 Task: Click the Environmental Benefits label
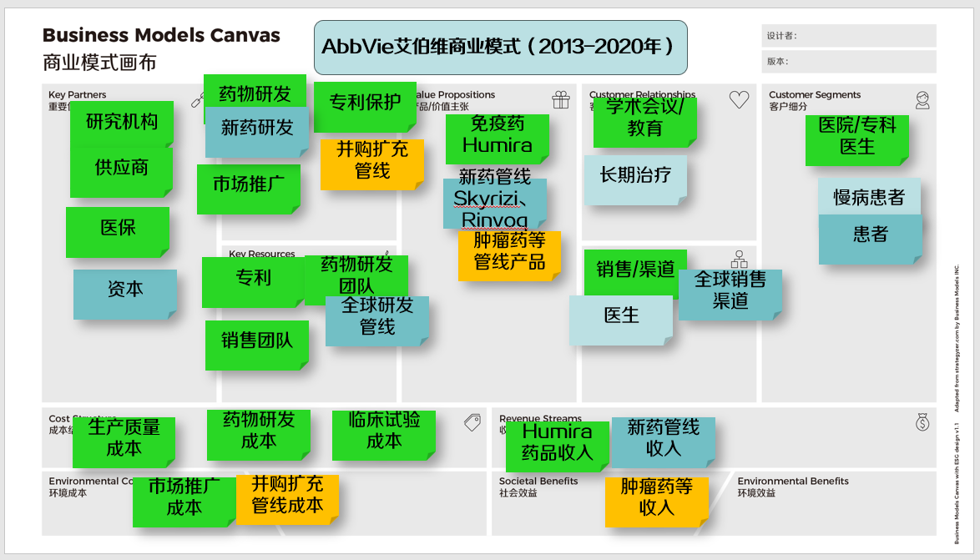(793, 482)
